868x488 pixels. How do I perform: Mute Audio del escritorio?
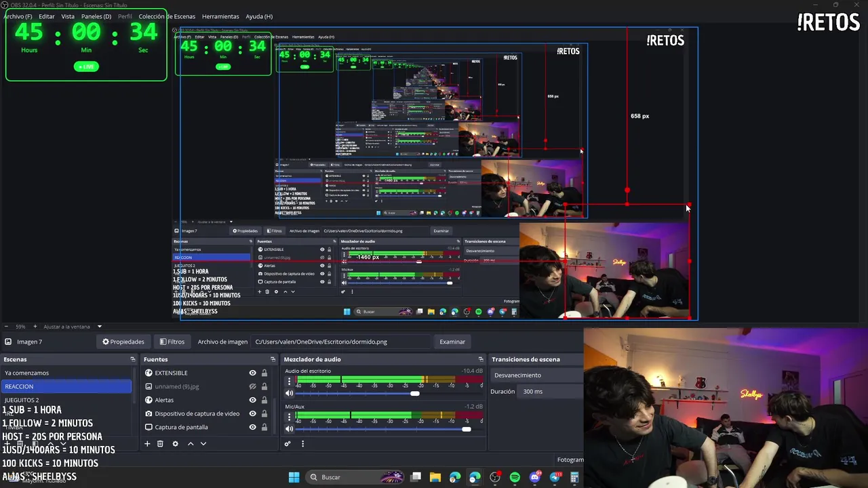(x=289, y=393)
